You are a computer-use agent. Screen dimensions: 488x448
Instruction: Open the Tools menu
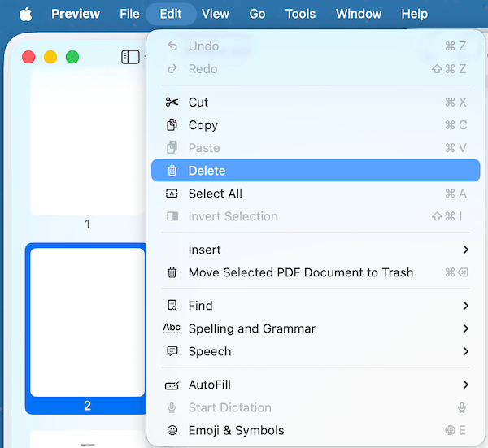(x=301, y=14)
